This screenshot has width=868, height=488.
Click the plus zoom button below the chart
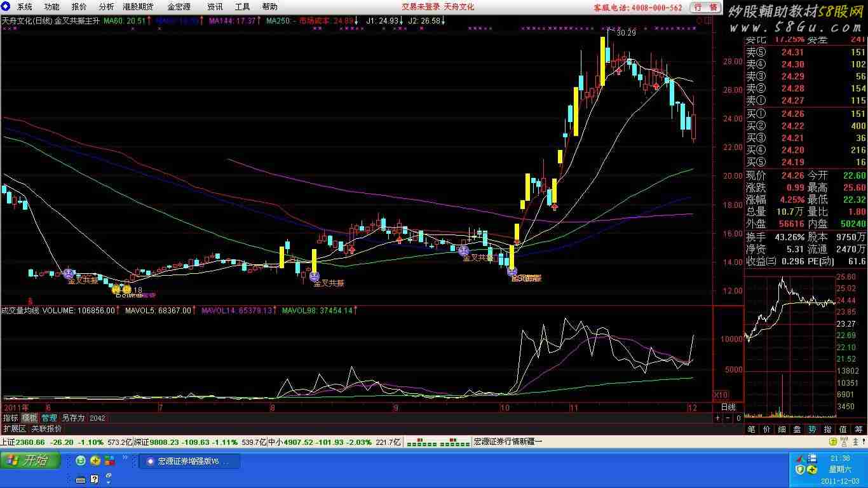717,418
